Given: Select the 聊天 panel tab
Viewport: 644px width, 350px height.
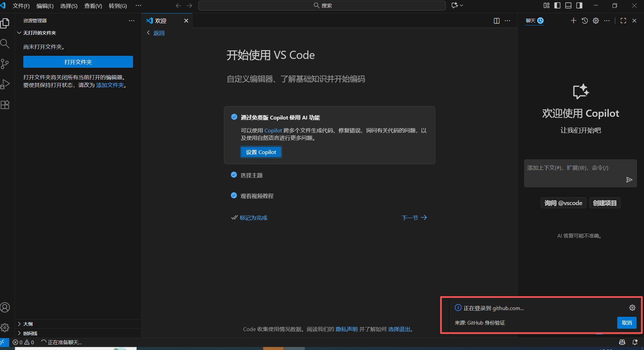Looking at the screenshot, I should coord(534,21).
